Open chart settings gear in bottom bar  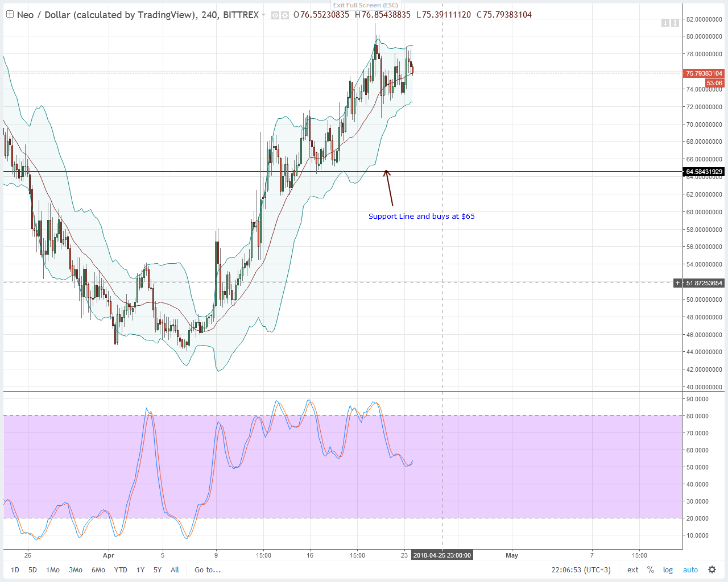click(712, 569)
